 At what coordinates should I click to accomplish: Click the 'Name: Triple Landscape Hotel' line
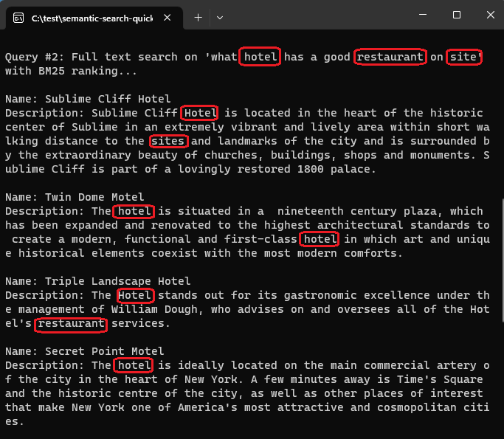pos(98,281)
